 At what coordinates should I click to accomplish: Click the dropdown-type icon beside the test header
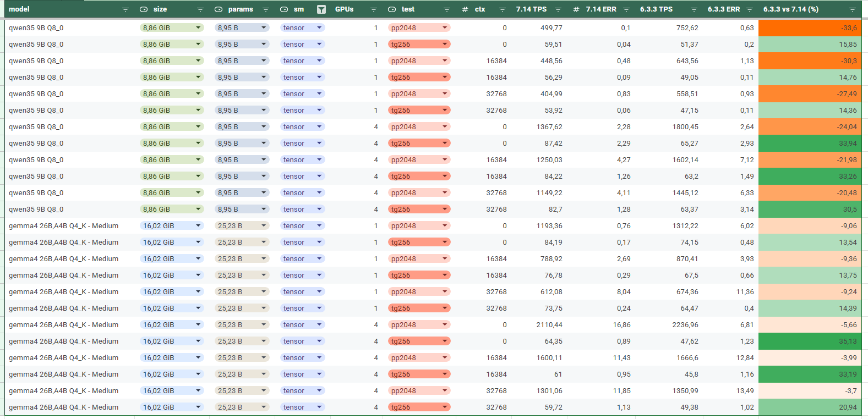392,9
